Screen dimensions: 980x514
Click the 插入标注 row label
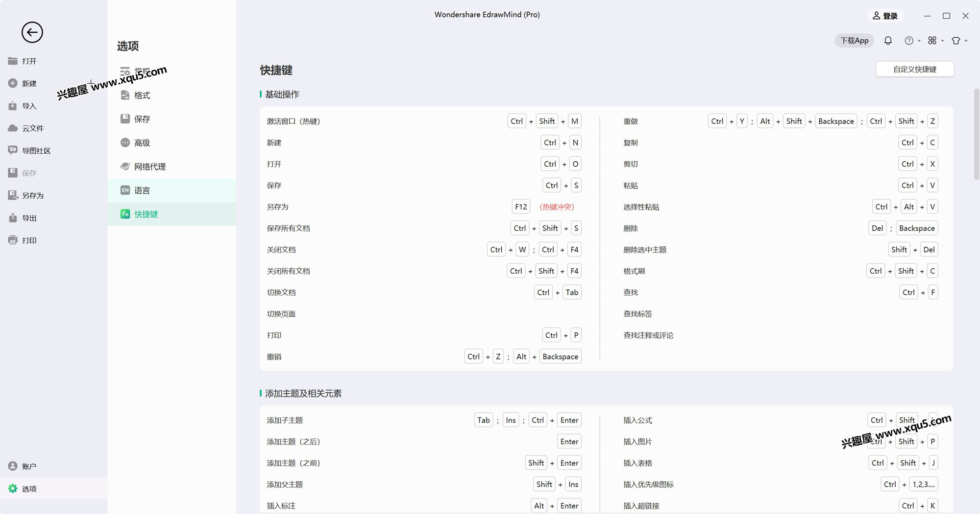(281, 506)
